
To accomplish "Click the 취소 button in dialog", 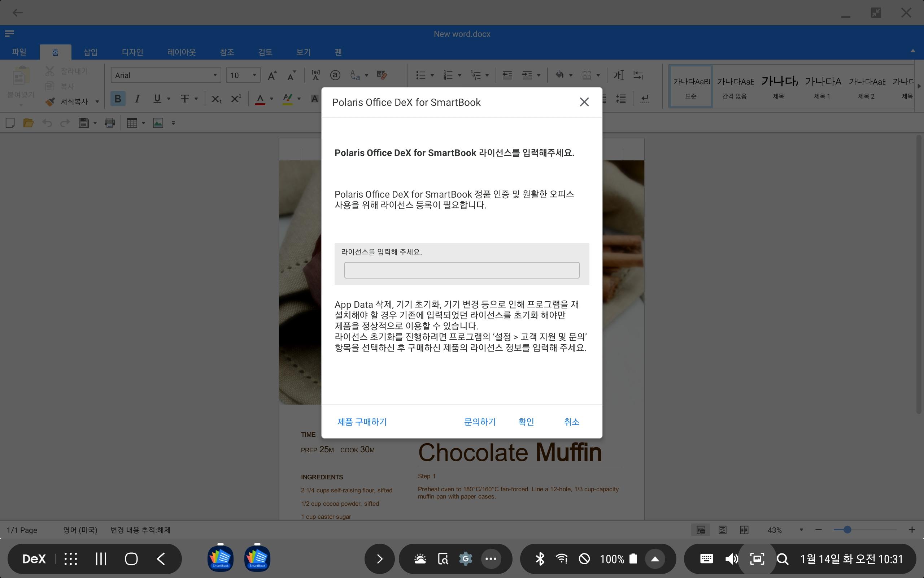I will coord(572,422).
